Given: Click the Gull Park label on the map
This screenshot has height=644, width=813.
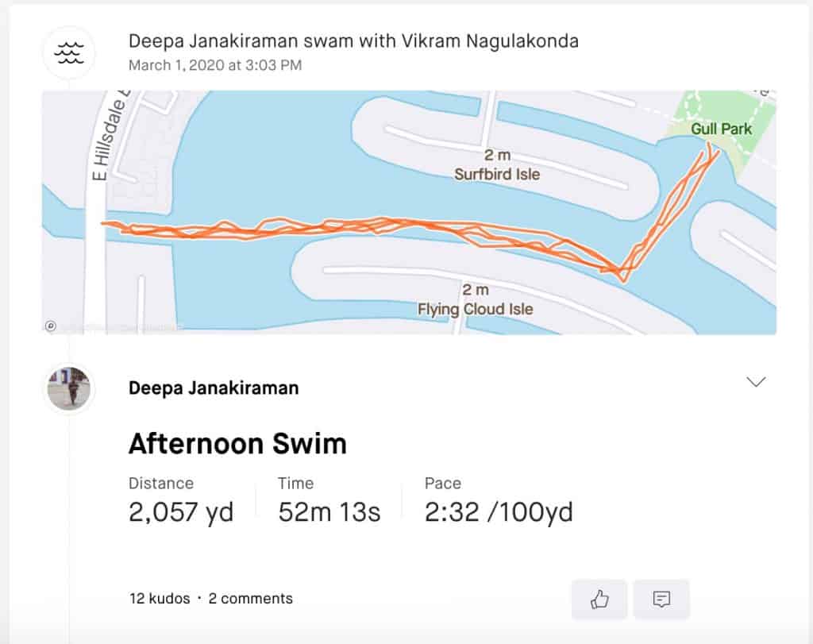Looking at the screenshot, I should tap(721, 129).
